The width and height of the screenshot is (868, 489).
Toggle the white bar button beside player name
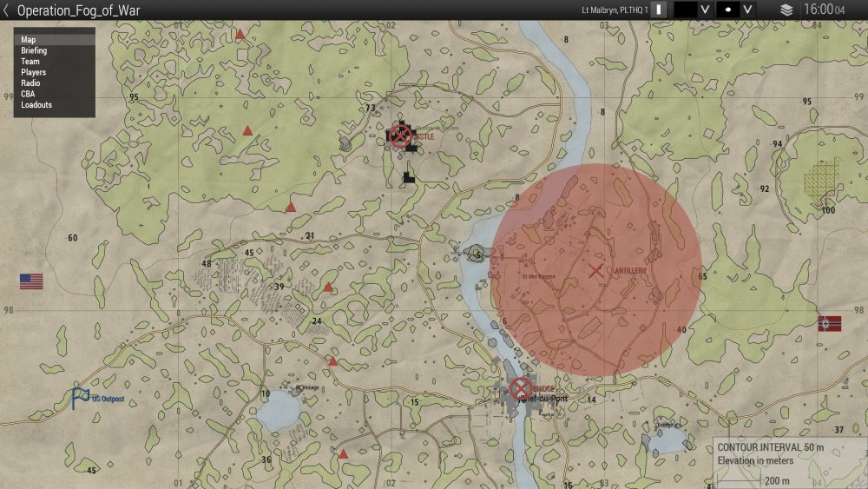(x=659, y=10)
